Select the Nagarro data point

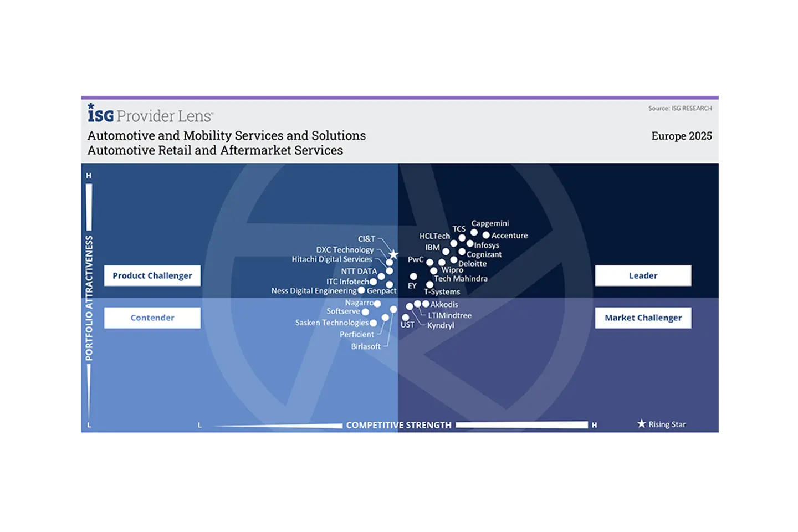click(377, 304)
